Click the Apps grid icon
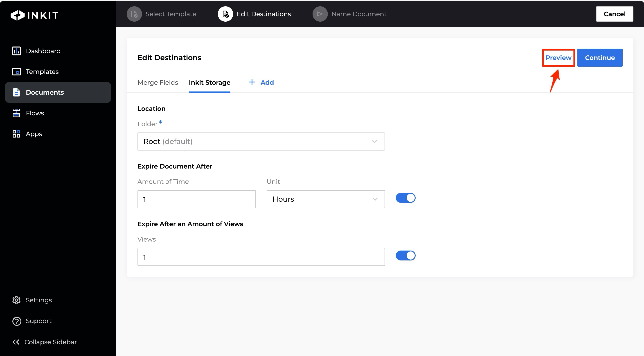The image size is (644, 356). [16, 134]
